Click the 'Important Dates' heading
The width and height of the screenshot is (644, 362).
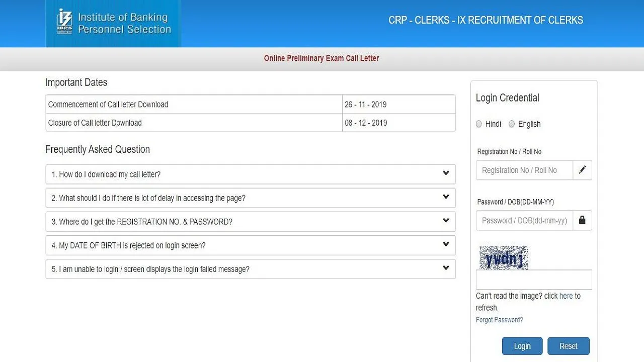(76, 82)
